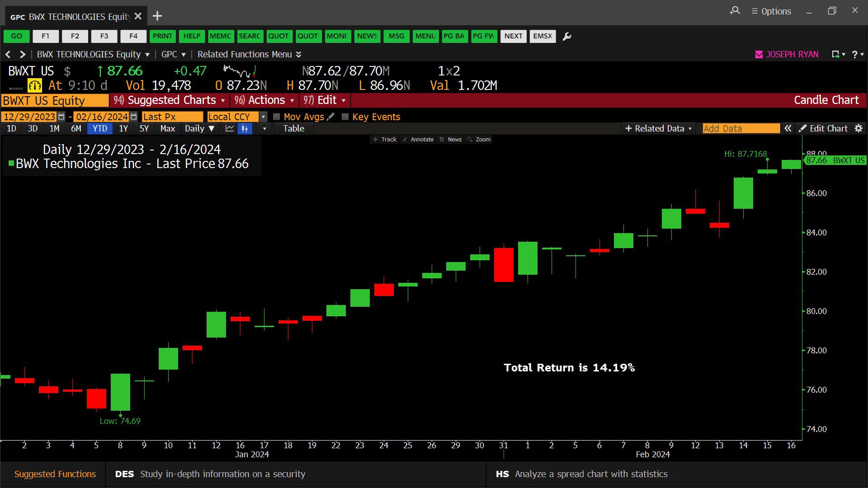
Task: Open chart settings gear icon
Action: [x=859, y=129]
